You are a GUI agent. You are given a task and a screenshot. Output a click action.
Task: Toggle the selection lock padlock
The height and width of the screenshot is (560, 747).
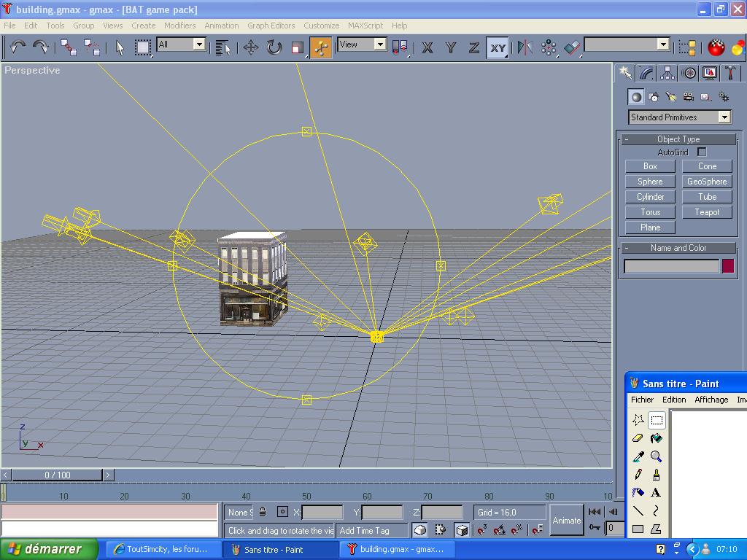263,512
